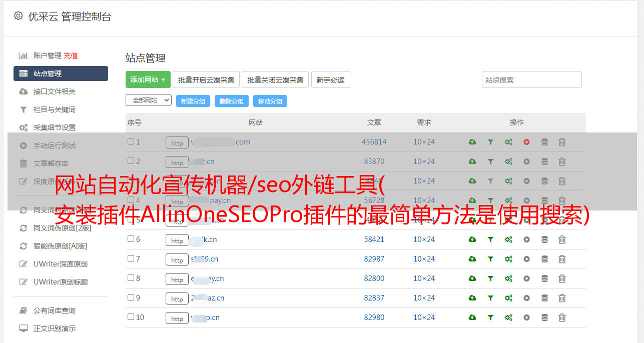Tick the checkbox for row 2
This screenshot has width=644, height=343.
pyautogui.click(x=131, y=161)
